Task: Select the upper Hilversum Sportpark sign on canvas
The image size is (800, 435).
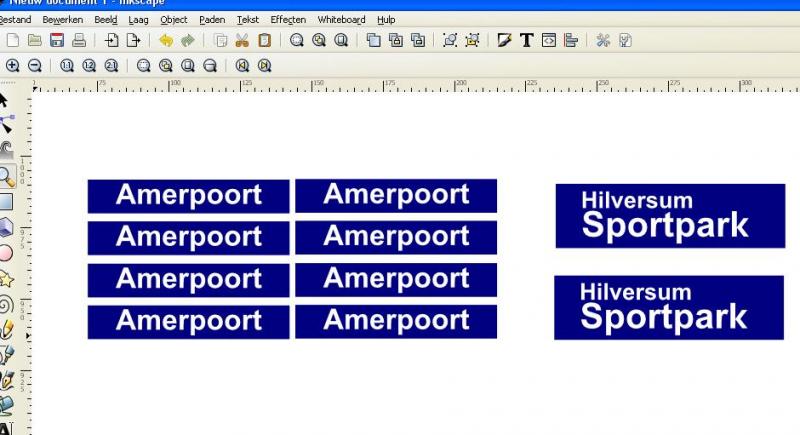Action: [x=670, y=216]
